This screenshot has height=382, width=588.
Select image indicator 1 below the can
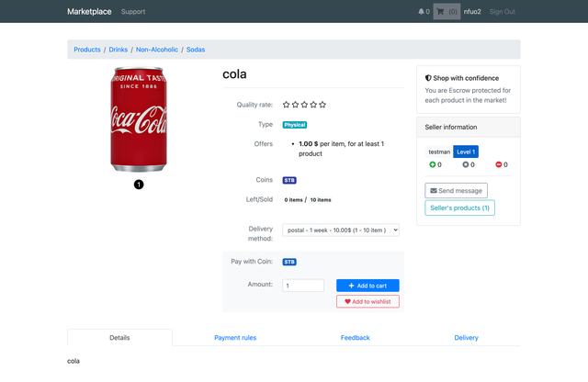click(x=139, y=185)
